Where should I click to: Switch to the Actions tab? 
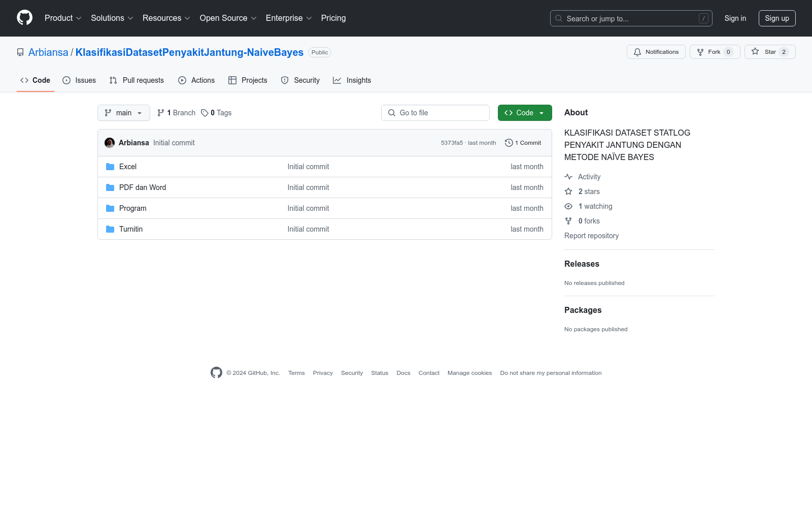pos(196,80)
